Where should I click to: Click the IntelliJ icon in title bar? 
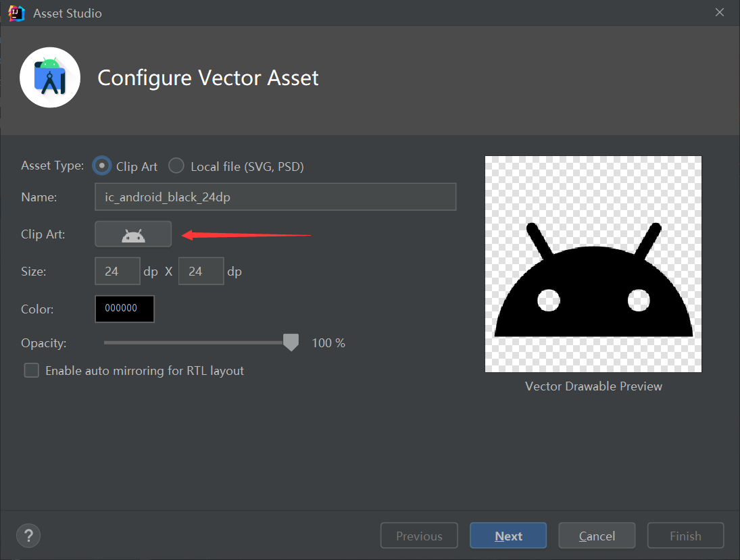pos(16,13)
